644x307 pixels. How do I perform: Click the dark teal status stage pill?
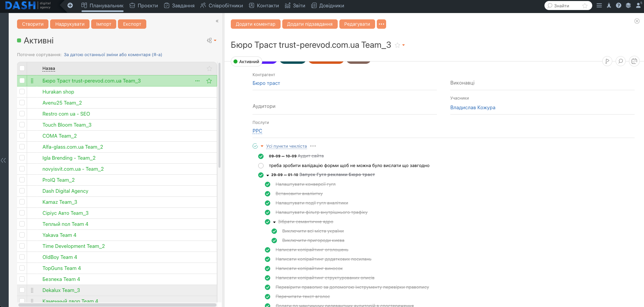click(x=293, y=62)
